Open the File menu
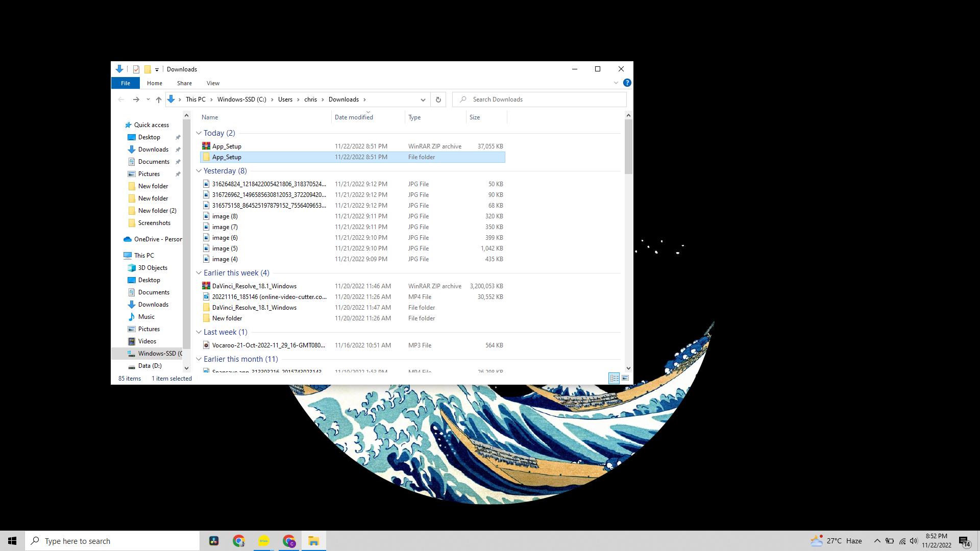Screen dimensions: 980x551 point(125,83)
